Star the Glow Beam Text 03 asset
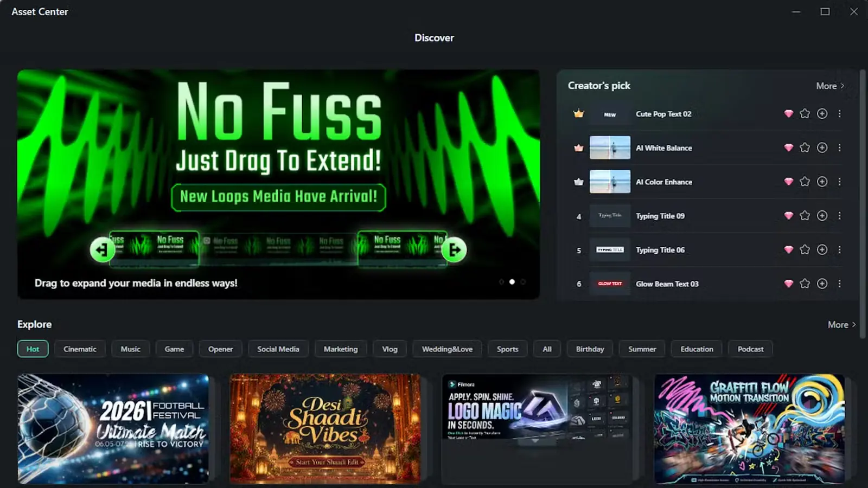 click(805, 284)
